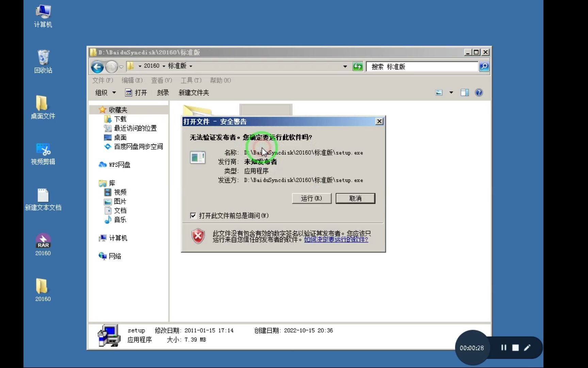Refresh the Explorer address bar
This screenshot has height=368, width=588.
358,66
